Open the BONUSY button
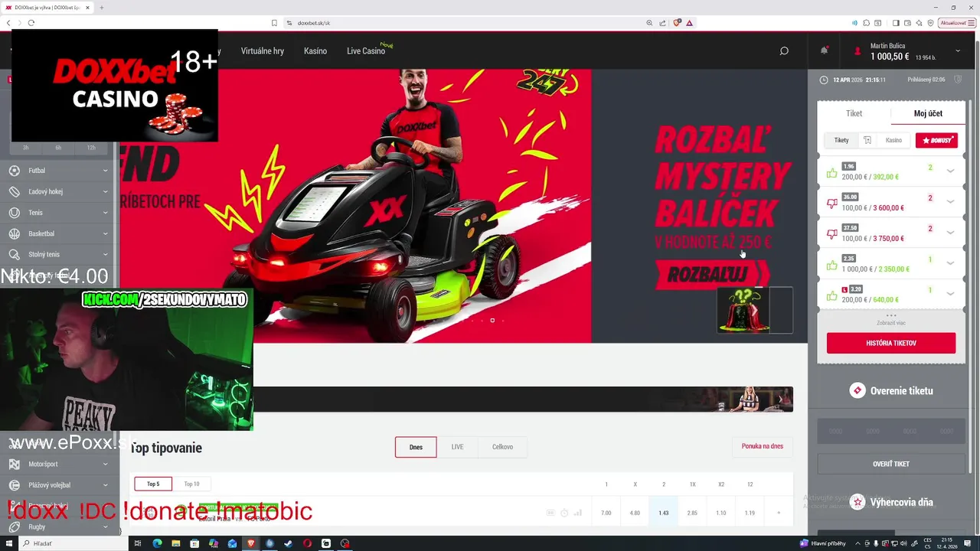This screenshot has width=980, height=551. tap(936, 140)
